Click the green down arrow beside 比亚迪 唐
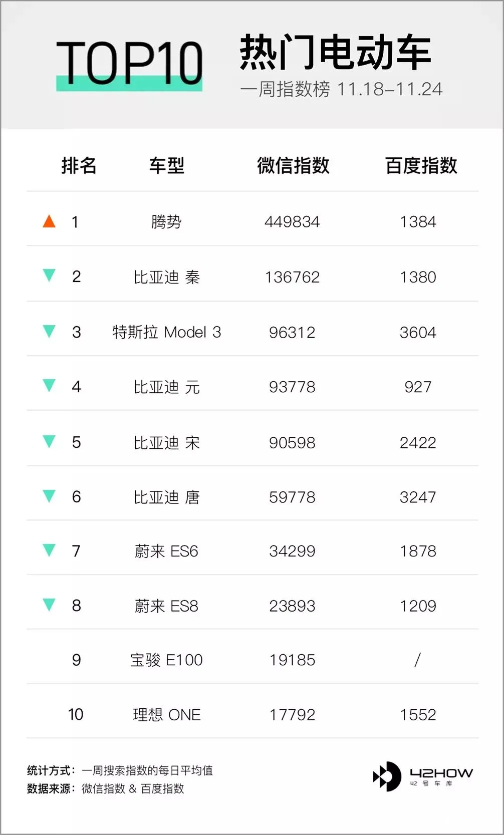 [49, 496]
